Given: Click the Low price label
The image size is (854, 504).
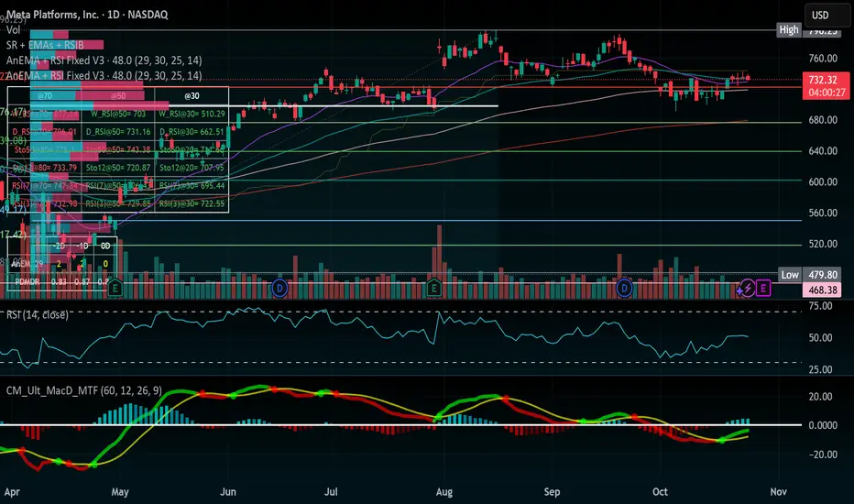Looking at the screenshot, I should pyautogui.click(x=790, y=275).
